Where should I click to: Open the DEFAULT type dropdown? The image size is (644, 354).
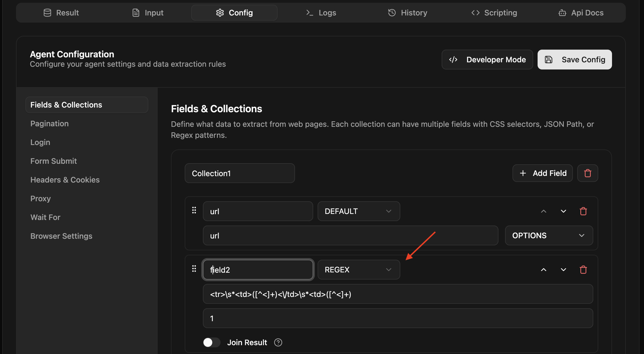tap(358, 211)
